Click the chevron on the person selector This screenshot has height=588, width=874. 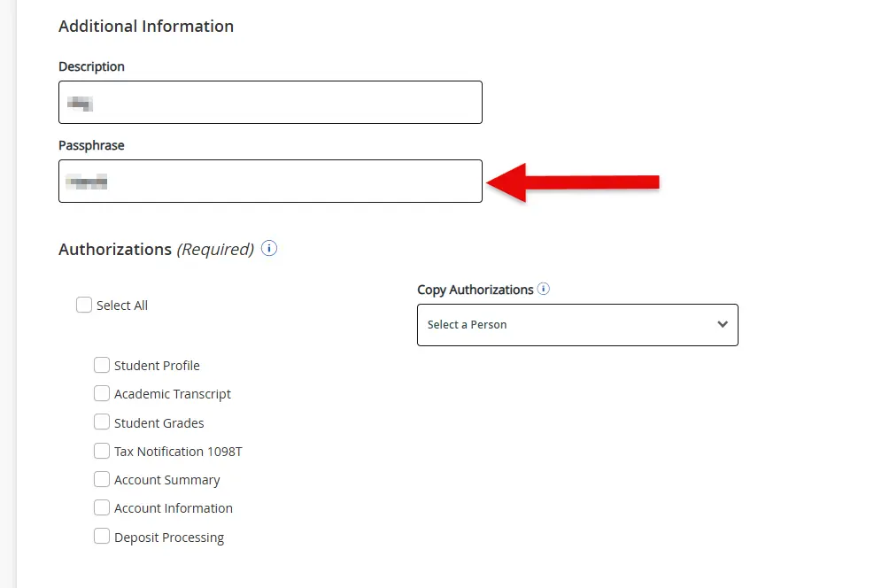[723, 324]
